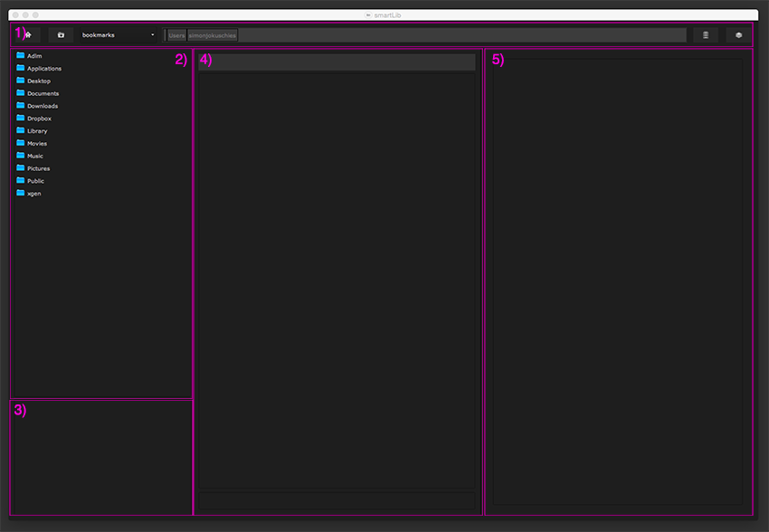
Task: Click the home icon in the toolbar
Action: pos(28,35)
